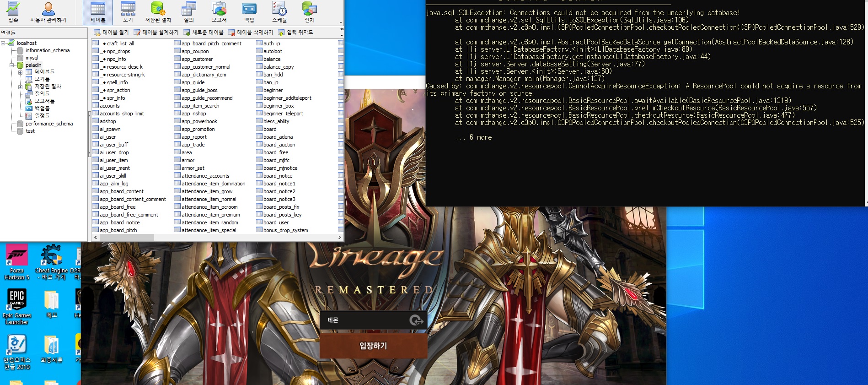The height and width of the screenshot is (385, 868).
Task: Click the table list horizontal scrollbar thumb
Action: (126, 237)
